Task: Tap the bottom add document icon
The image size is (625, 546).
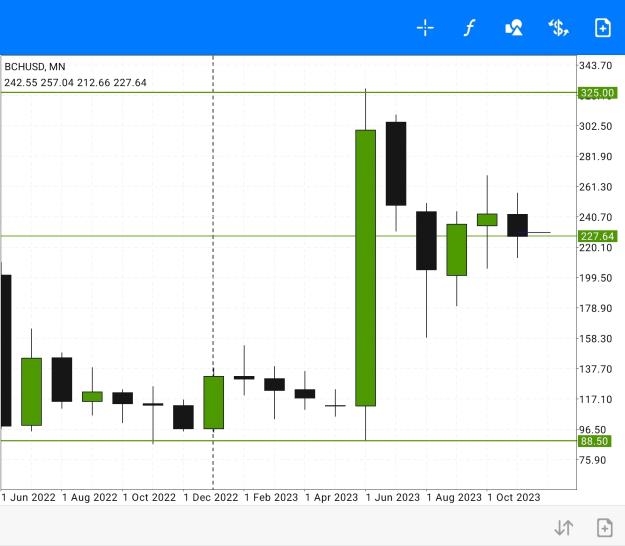Action: click(x=604, y=528)
